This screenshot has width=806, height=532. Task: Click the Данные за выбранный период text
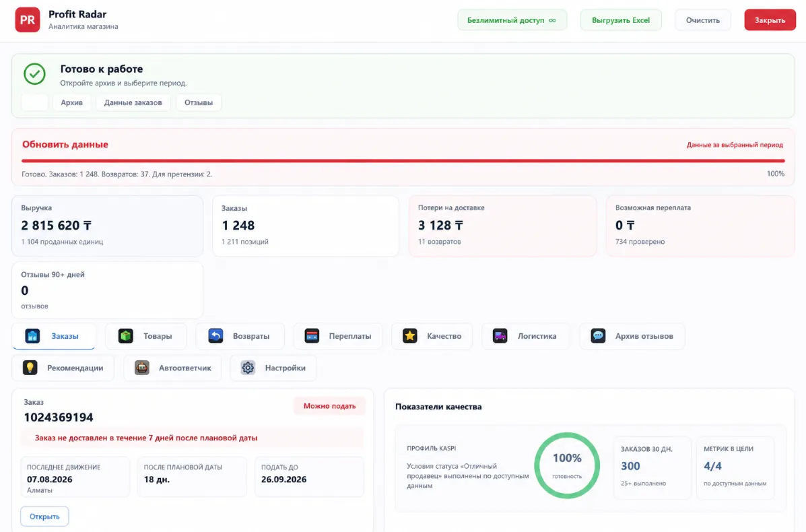point(735,145)
